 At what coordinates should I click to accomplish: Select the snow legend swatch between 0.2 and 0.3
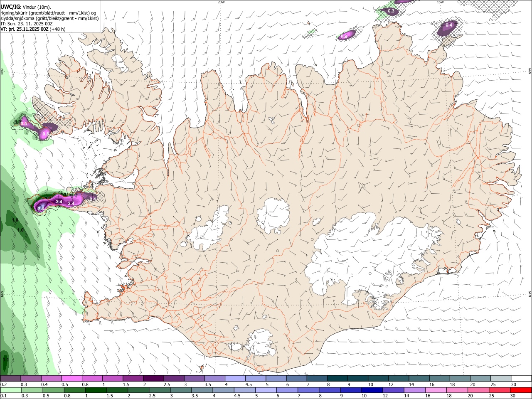10,379
